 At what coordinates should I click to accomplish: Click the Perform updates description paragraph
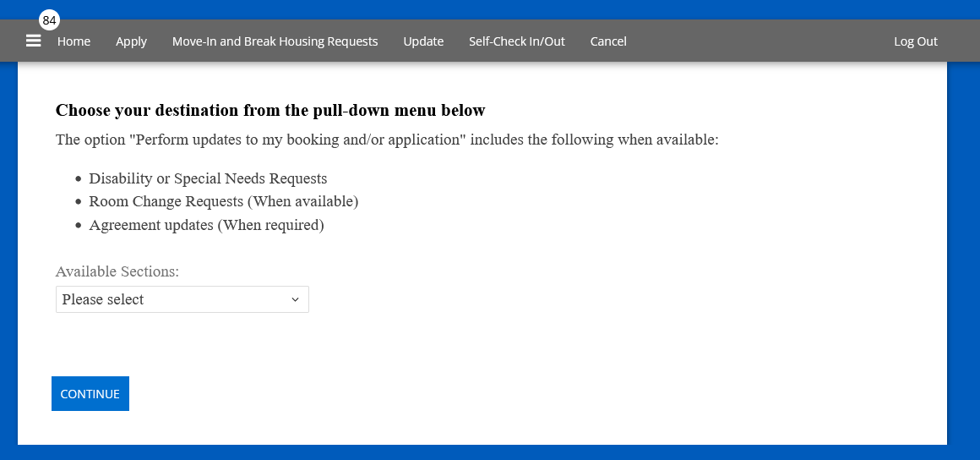387,140
